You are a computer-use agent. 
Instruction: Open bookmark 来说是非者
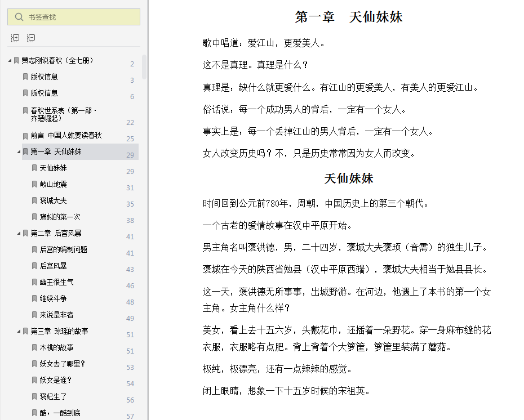click(56, 315)
